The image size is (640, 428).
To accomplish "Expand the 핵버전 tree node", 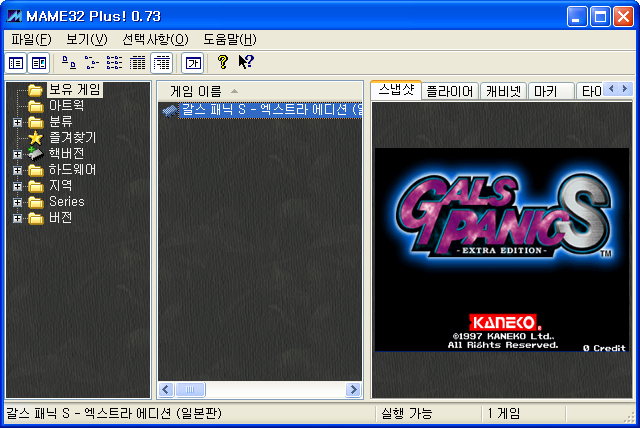I will click(x=17, y=154).
